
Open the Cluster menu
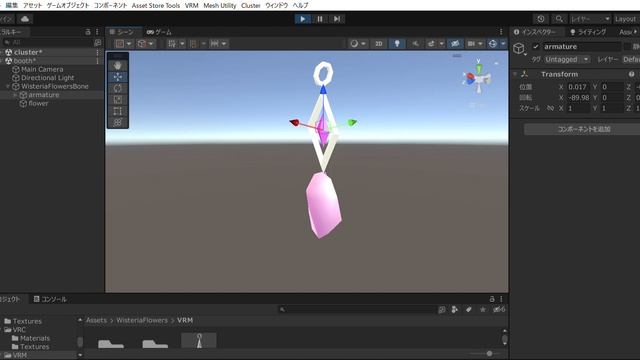tap(251, 5)
